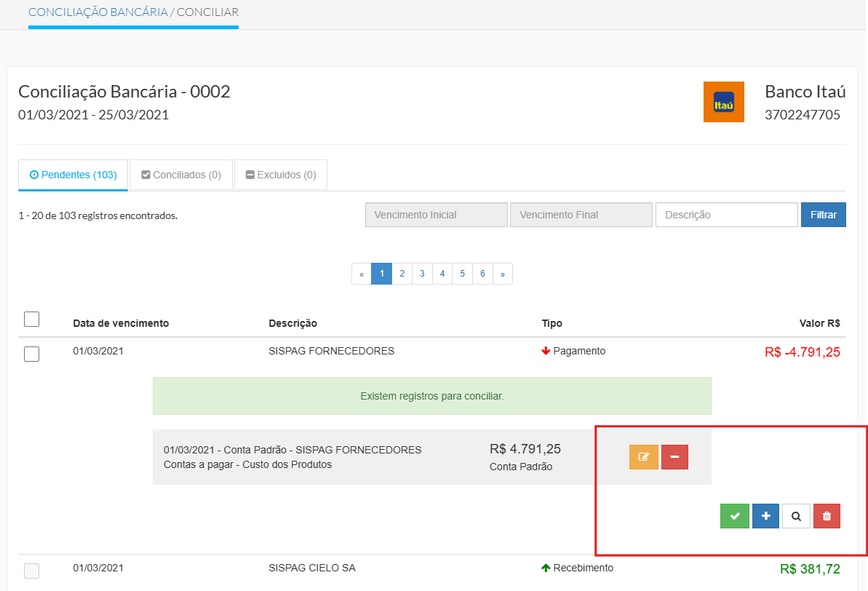Go to previous page with « arrow
Screen dimensions: 868x591
(362, 274)
